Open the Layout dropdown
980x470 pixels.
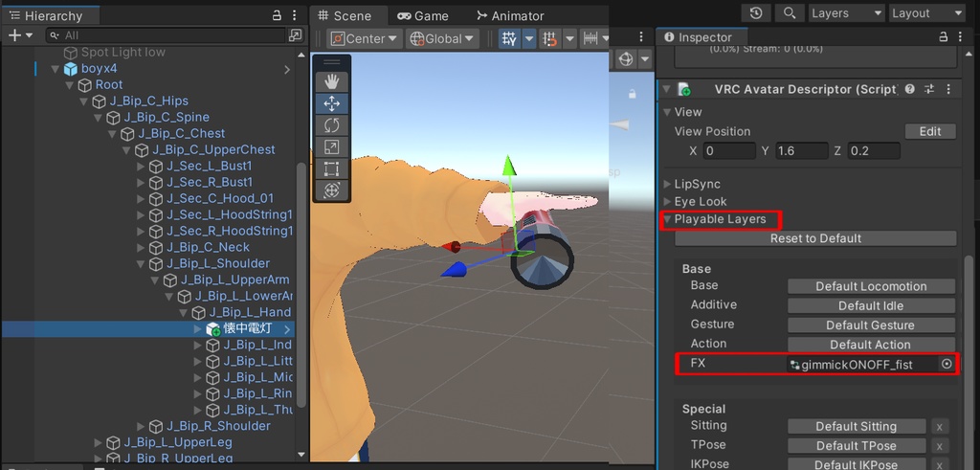[927, 13]
